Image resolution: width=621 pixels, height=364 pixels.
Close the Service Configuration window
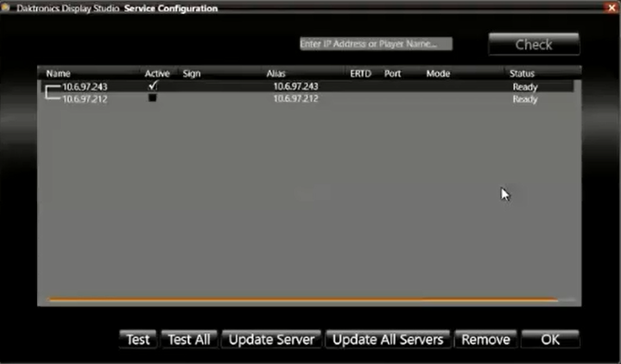(x=611, y=8)
